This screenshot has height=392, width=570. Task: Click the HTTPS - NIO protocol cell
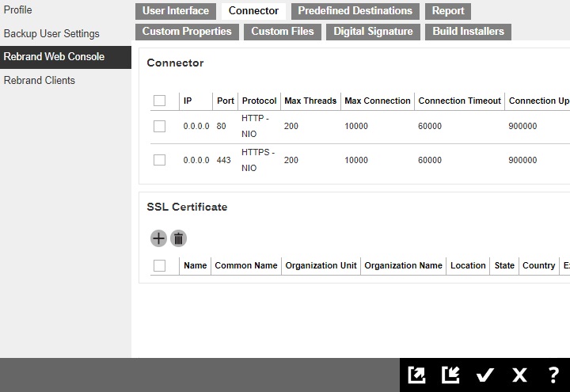pyautogui.click(x=258, y=160)
